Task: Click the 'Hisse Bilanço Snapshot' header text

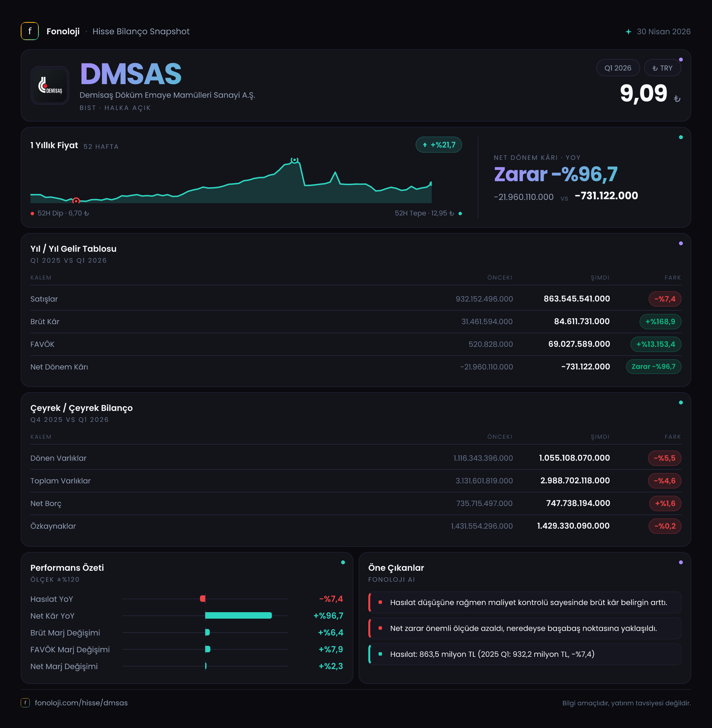Action: click(141, 31)
